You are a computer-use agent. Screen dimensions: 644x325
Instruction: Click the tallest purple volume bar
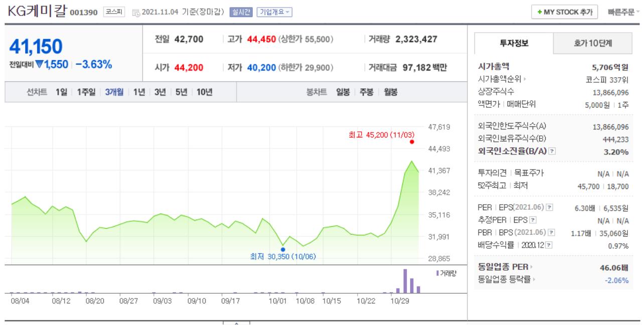pos(405,281)
